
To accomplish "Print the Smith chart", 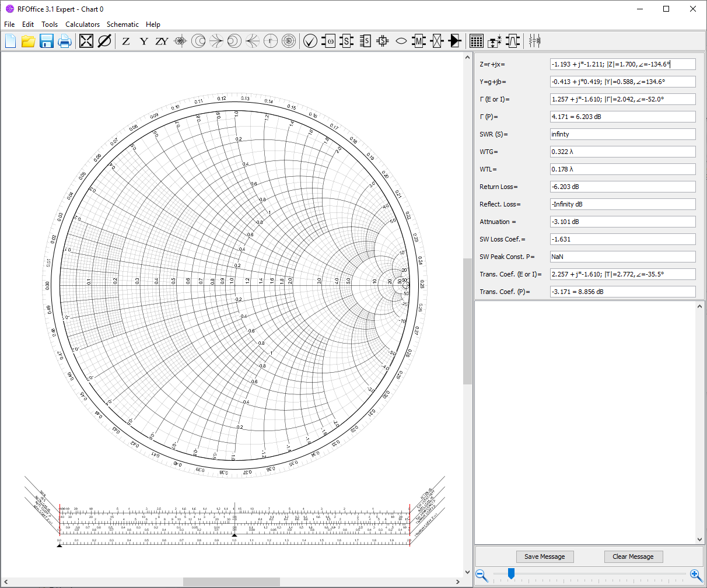I will coord(64,41).
